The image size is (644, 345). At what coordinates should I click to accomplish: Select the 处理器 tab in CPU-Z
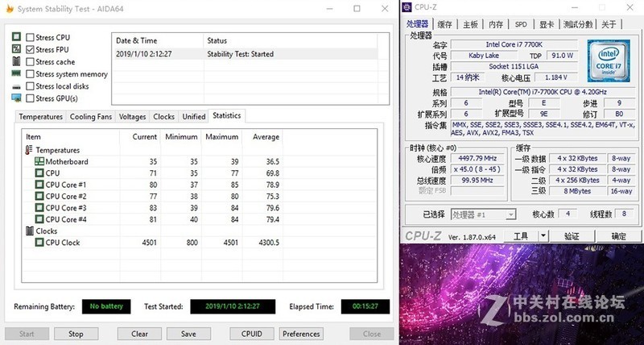(x=417, y=24)
